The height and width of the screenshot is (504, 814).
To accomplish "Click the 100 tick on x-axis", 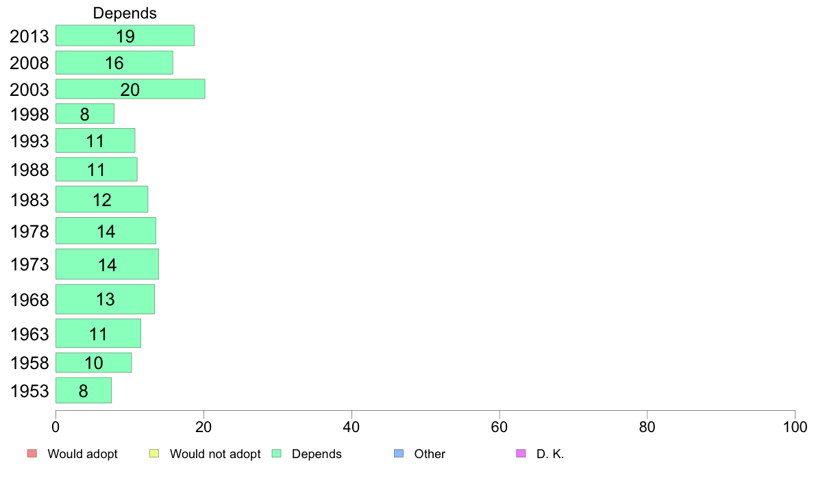I will (x=795, y=427).
